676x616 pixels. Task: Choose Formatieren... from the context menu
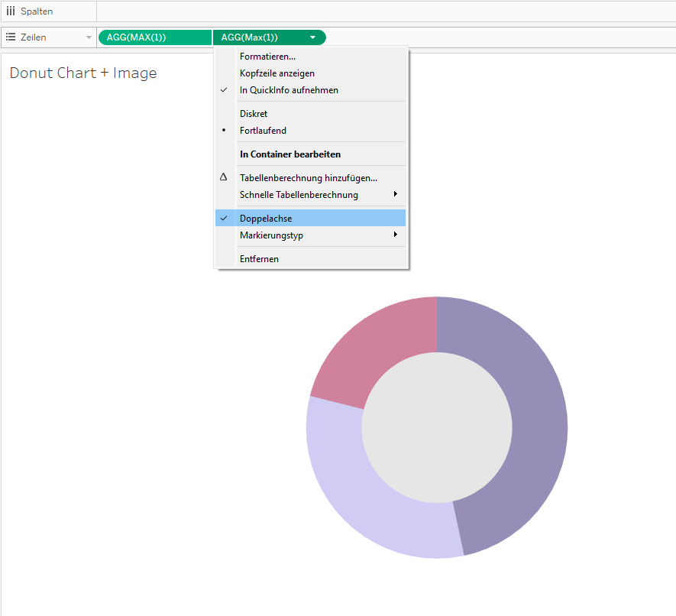[267, 57]
